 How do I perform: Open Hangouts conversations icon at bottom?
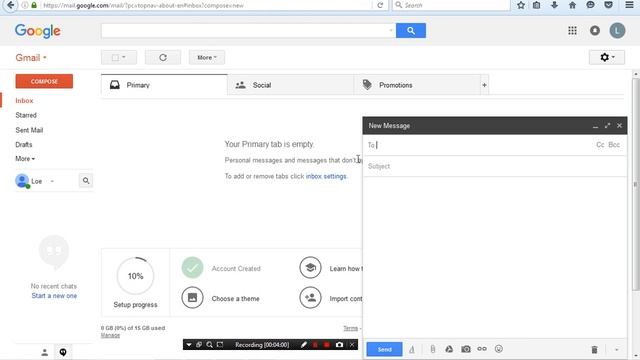(63, 352)
